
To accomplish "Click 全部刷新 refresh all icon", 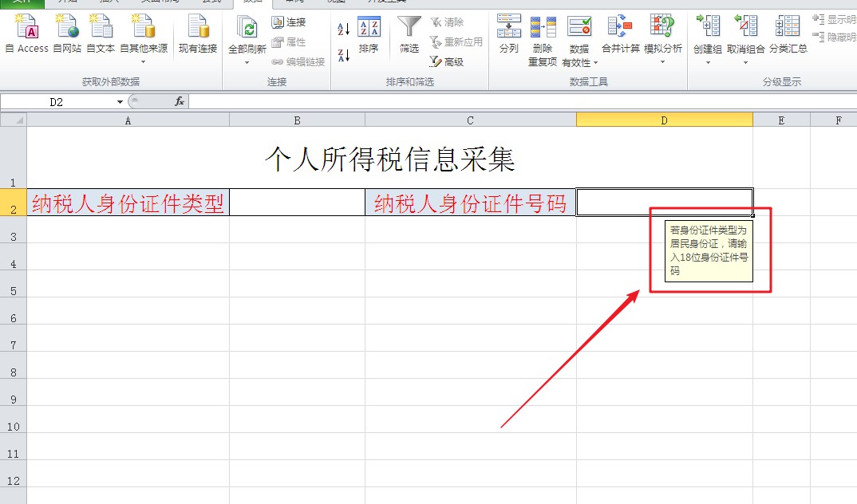I will pyautogui.click(x=247, y=27).
